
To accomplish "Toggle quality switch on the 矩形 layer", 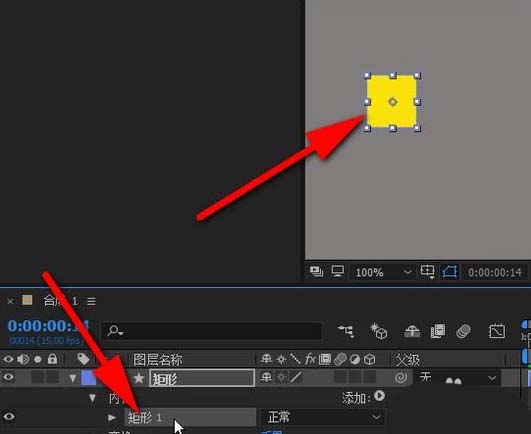I will point(296,377).
